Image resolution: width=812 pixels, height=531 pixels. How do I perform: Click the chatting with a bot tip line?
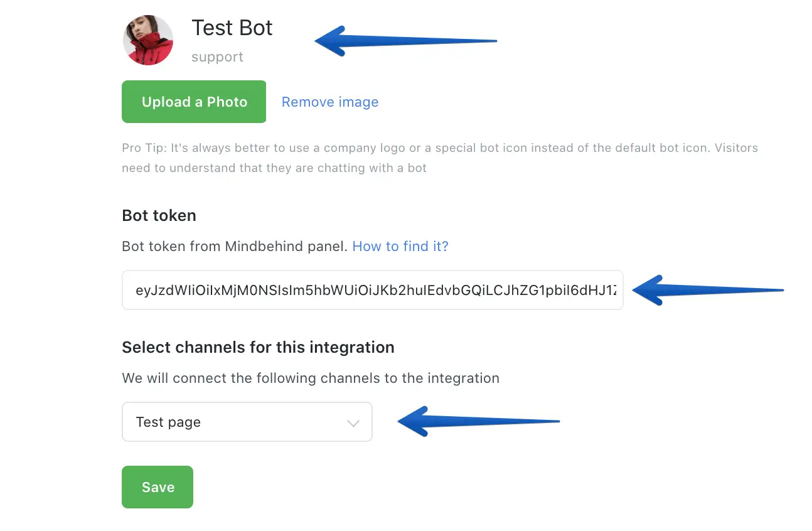point(274,168)
